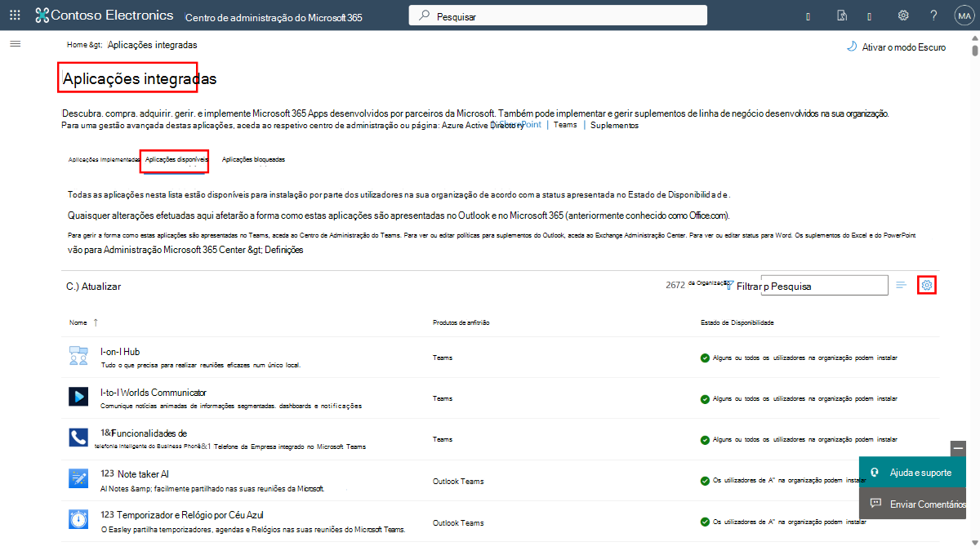Switch to Aplicações implementadas tab
980x551 pixels.
coord(104,160)
